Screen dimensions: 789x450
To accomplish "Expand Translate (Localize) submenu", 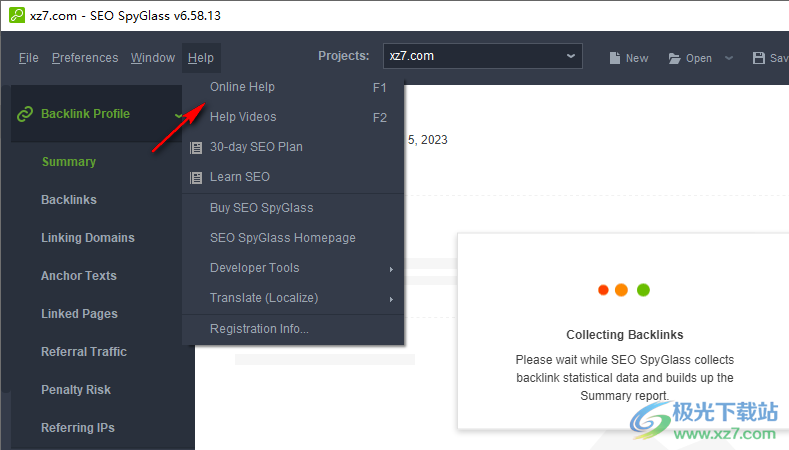I will pyautogui.click(x=293, y=298).
